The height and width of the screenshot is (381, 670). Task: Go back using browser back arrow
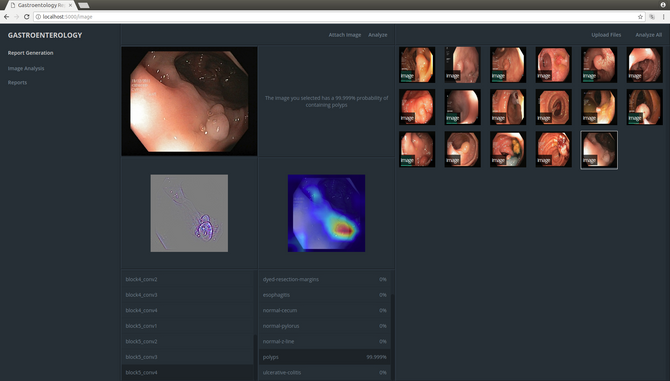[x=6, y=17]
